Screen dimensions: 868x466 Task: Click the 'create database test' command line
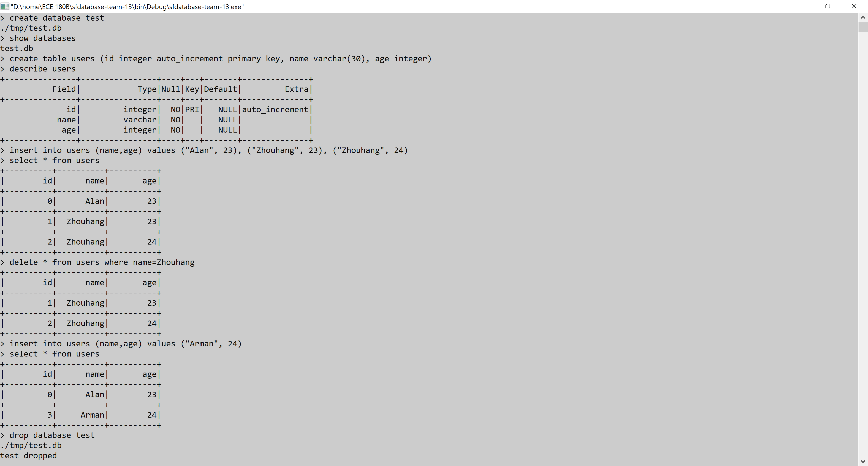click(x=52, y=18)
